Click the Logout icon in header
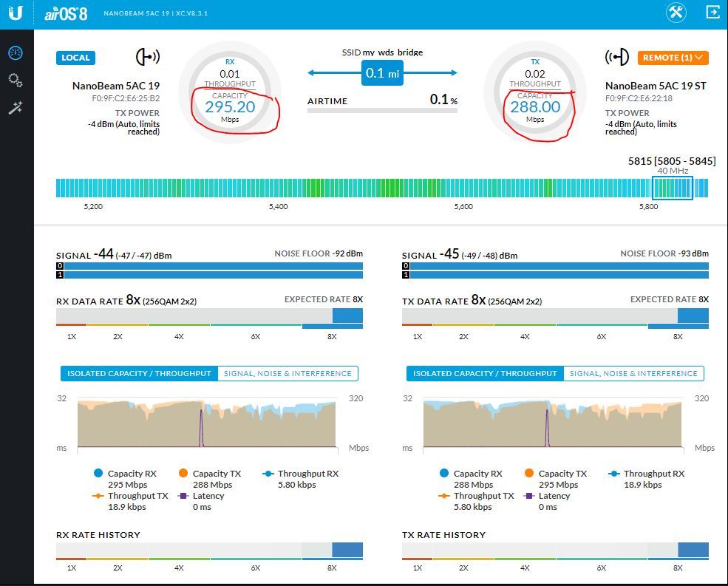The image size is (728, 586). click(x=712, y=13)
